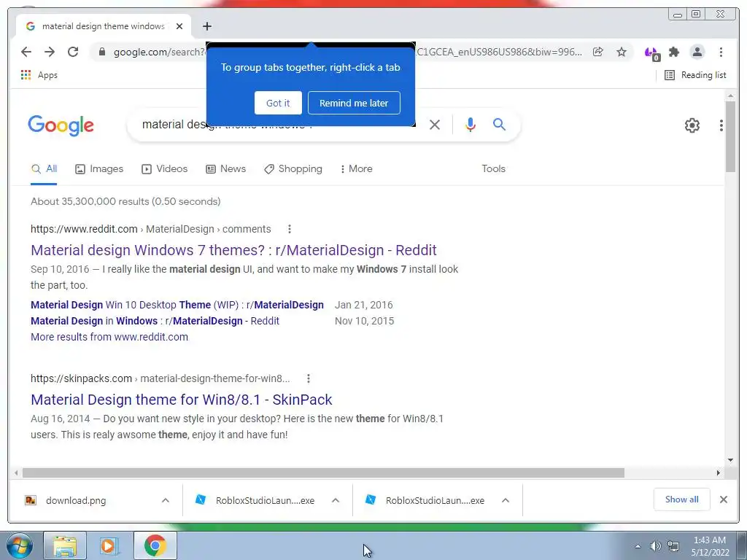
Task: Open the Chrome profile avatar menu
Action: click(697, 52)
